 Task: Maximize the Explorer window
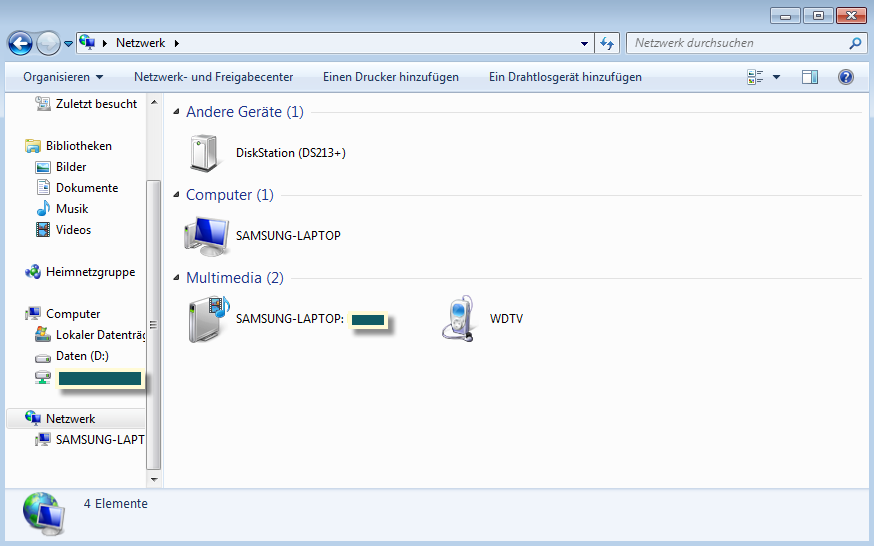(818, 16)
